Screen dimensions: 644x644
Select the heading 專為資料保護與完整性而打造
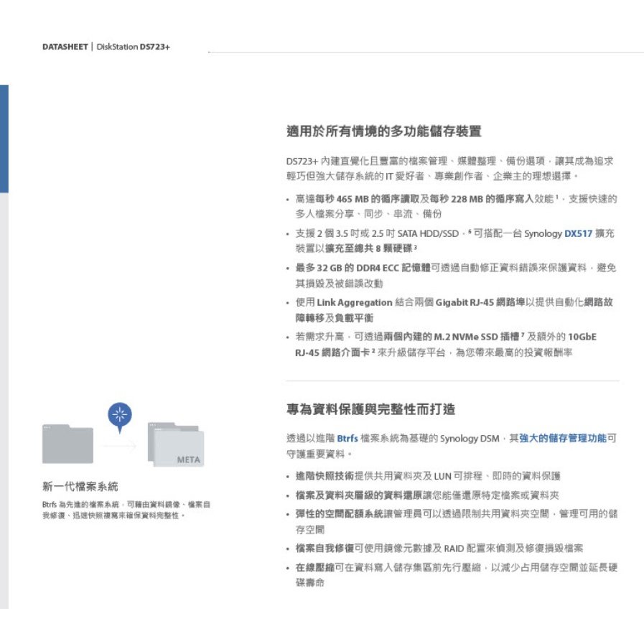(371, 409)
